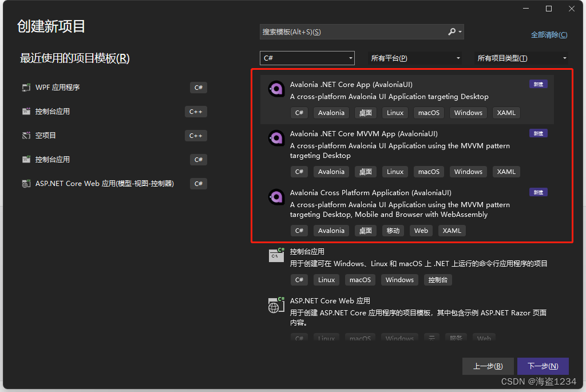This screenshot has height=392, width=586.
Task: Click the C# tag next to WPF 应用程序
Action: (199, 88)
